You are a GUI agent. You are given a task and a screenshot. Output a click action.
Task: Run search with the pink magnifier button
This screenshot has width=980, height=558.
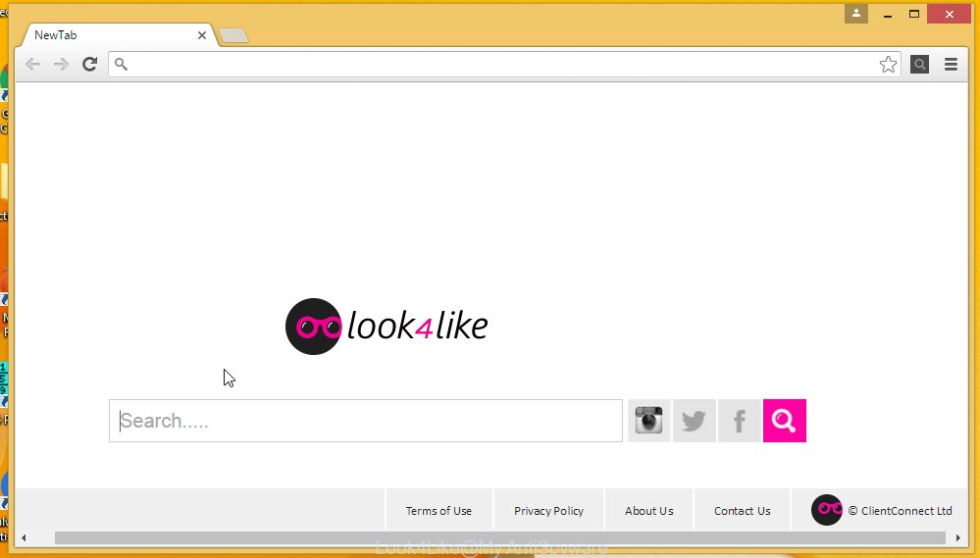coord(785,421)
